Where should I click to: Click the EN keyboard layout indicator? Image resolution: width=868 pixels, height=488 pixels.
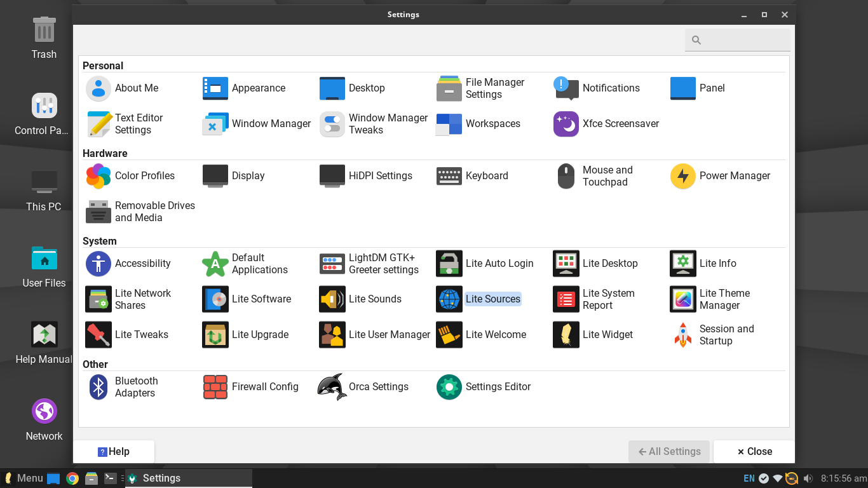pyautogui.click(x=749, y=478)
